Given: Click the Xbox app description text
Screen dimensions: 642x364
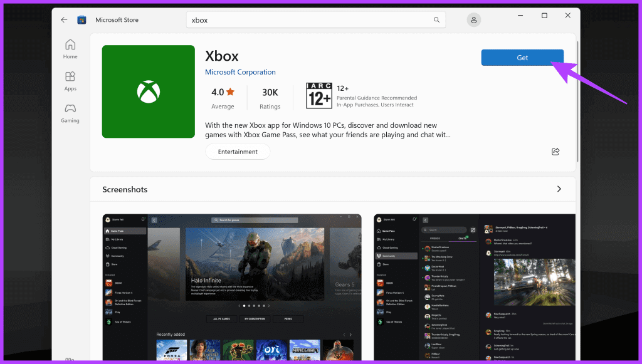Looking at the screenshot, I should click(x=327, y=130).
